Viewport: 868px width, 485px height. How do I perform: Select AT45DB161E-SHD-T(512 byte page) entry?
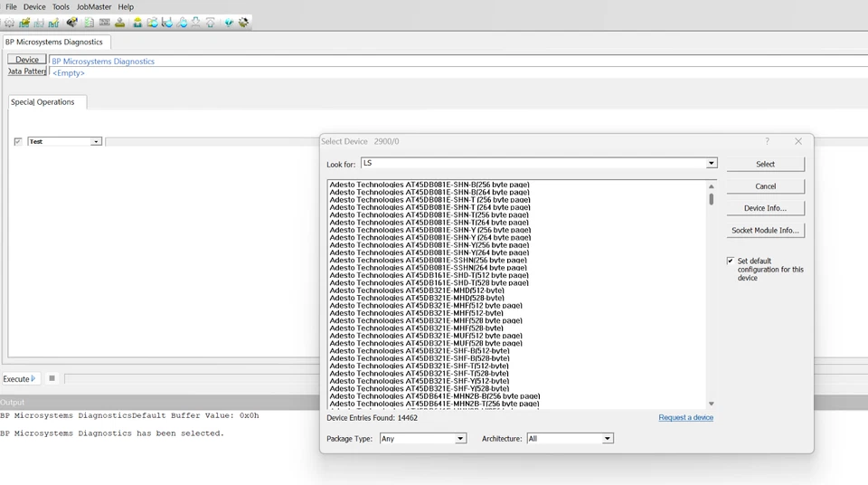pyautogui.click(x=429, y=275)
